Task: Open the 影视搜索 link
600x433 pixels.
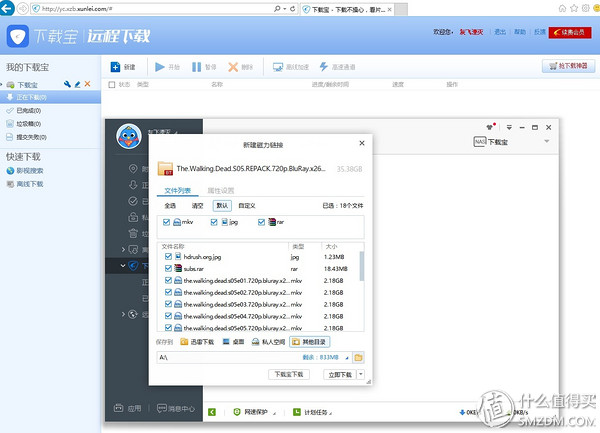Action: click(x=30, y=171)
